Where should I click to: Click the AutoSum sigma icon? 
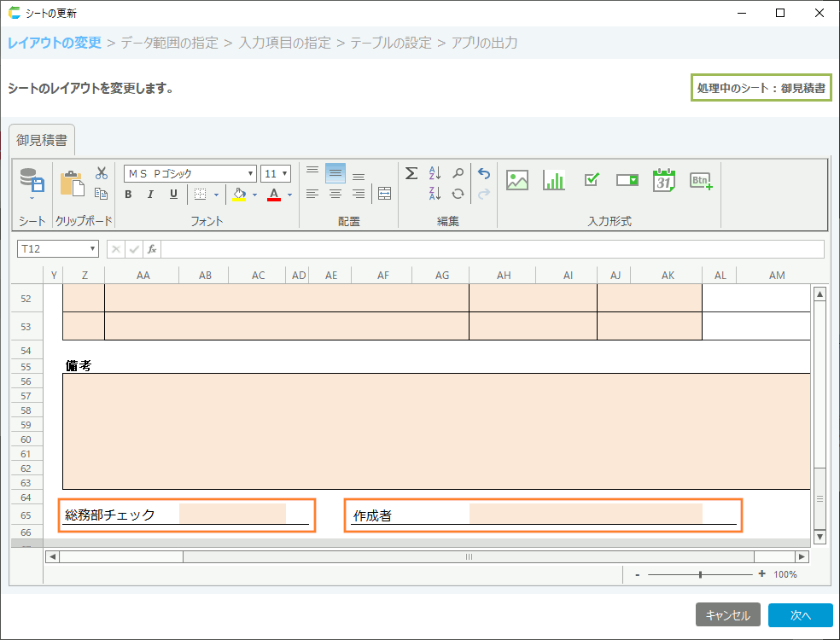(411, 173)
